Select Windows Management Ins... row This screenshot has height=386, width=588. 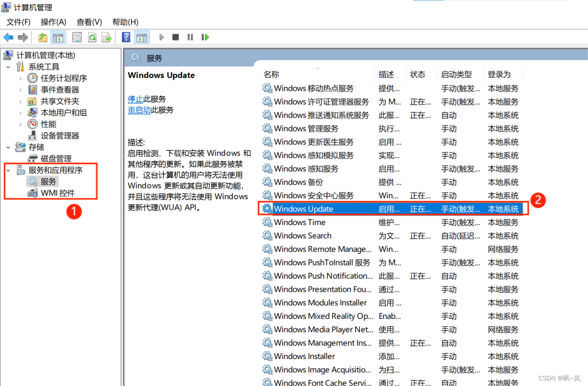391,343
